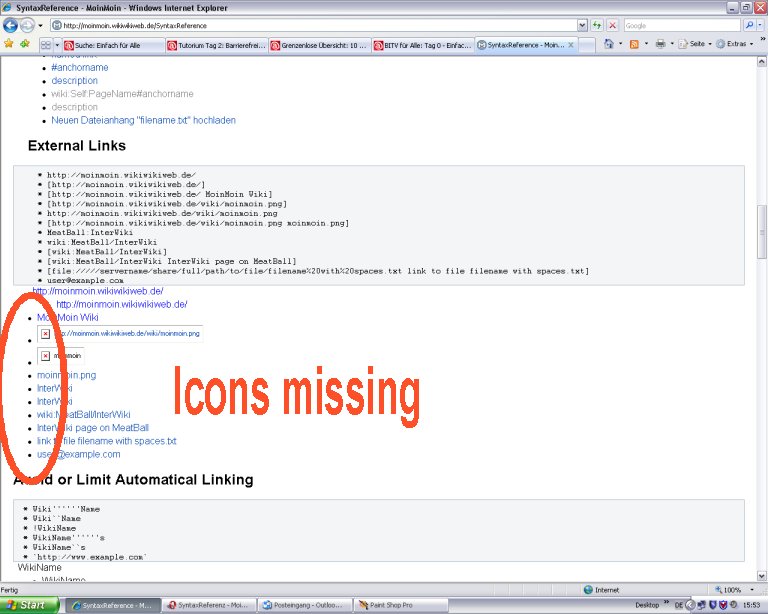Stop loading with the red X icon
Viewport: 768px width, 614px height.
click(x=612, y=25)
